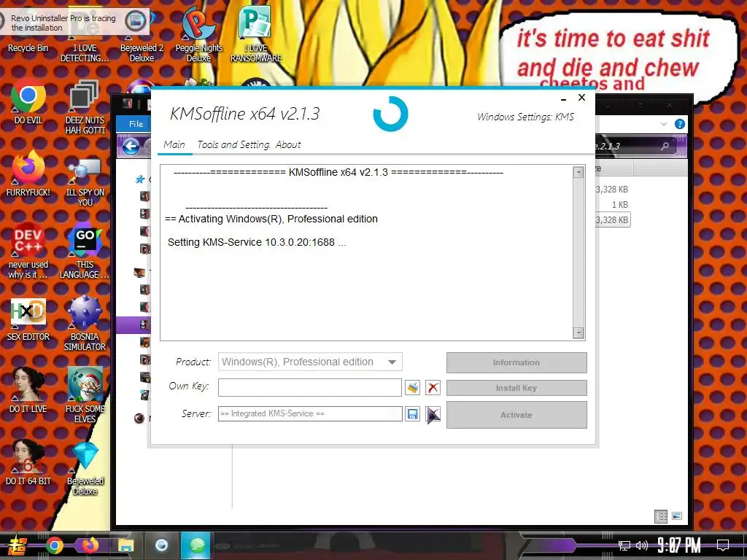Open the notification center icon
This screenshot has width=747, height=560.
[x=723, y=545]
